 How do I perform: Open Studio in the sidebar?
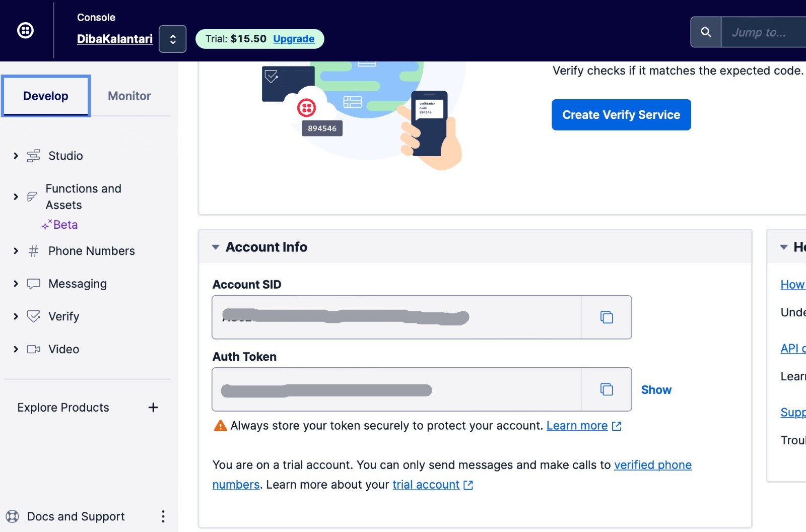(65, 156)
